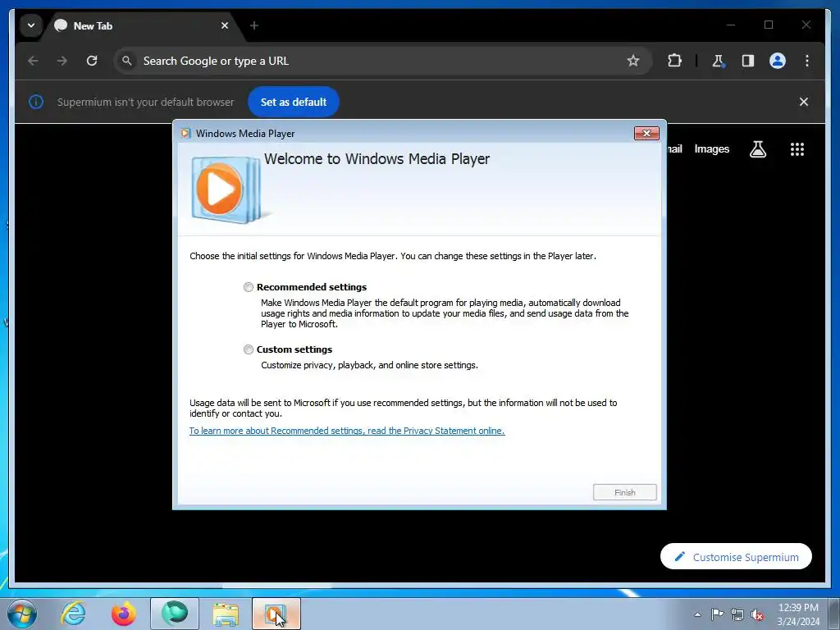Open the Windows Start menu

(x=22, y=614)
